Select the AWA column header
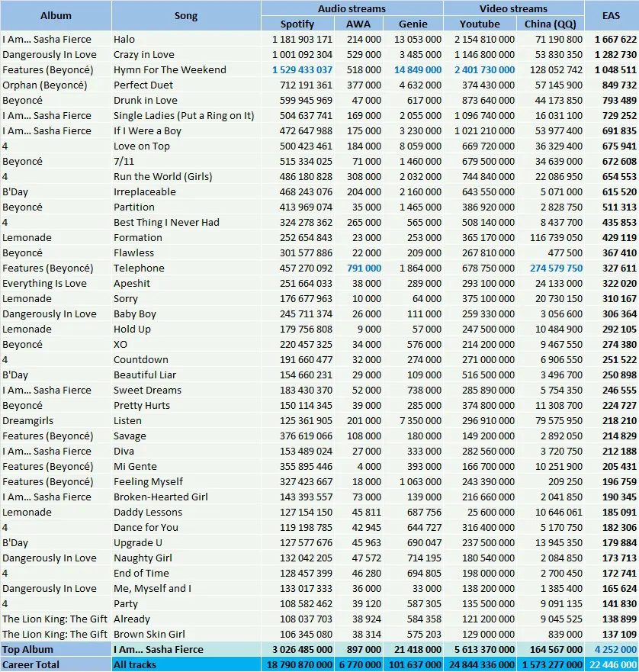This screenshot has height=672, width=639. pyautogui.click(x=358, y=24)
